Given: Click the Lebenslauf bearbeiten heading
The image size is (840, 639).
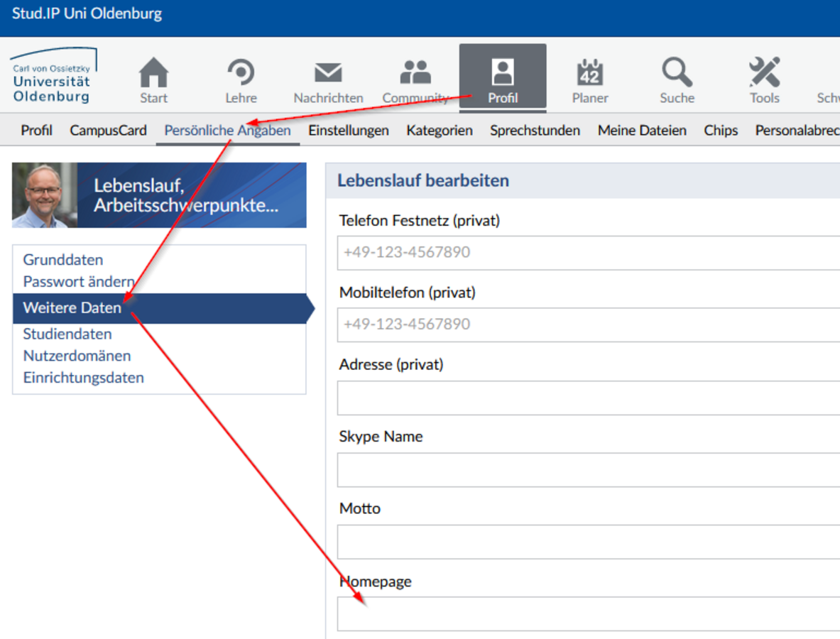Looking at the screenshot, I should pyautogui.click(x=423, y=180).
